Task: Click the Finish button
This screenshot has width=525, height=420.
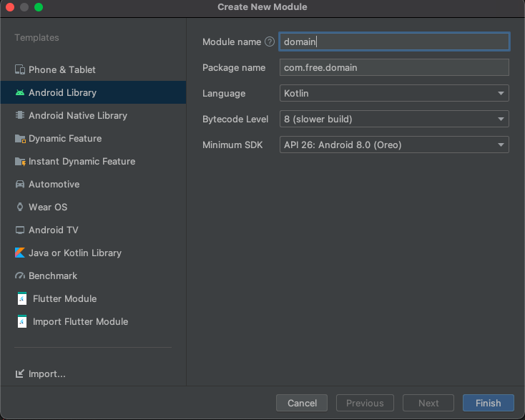Action: click(489, 403)
